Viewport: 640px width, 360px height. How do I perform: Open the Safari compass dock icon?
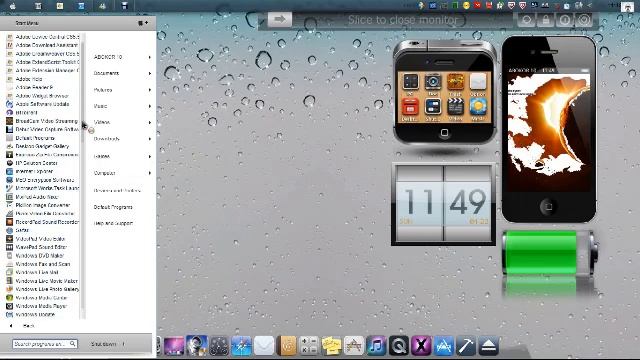[x=241, y=346]
